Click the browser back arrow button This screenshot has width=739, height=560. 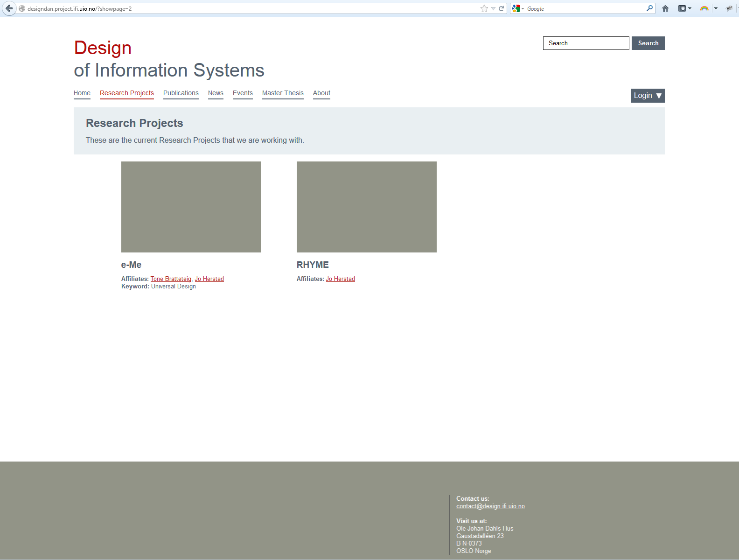[9, 8]
